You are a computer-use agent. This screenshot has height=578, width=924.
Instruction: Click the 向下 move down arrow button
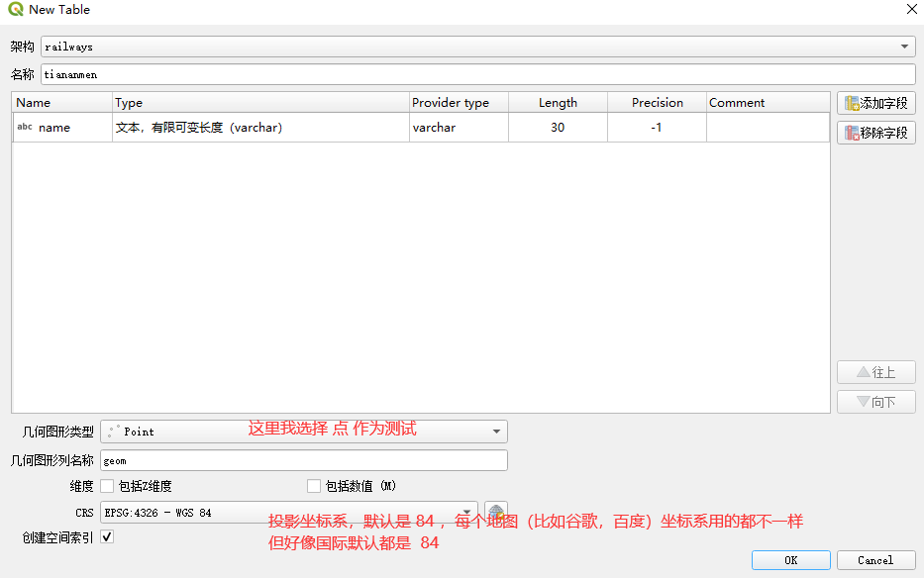point(875,402)
